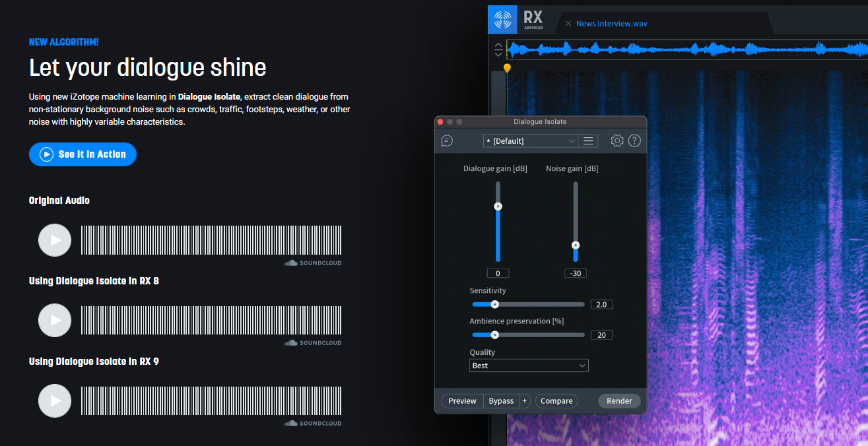Click the See It In Action button

83,154
